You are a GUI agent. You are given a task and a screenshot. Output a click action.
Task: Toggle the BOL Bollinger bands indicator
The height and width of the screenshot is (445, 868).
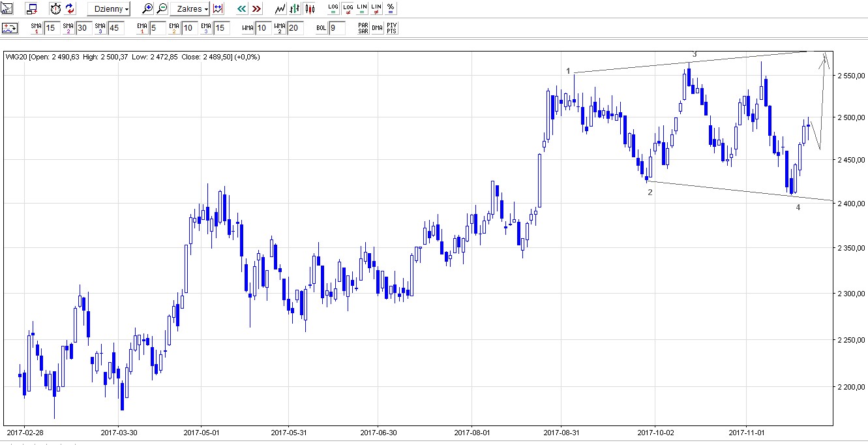pyautogui.click(x=321, y=28)
